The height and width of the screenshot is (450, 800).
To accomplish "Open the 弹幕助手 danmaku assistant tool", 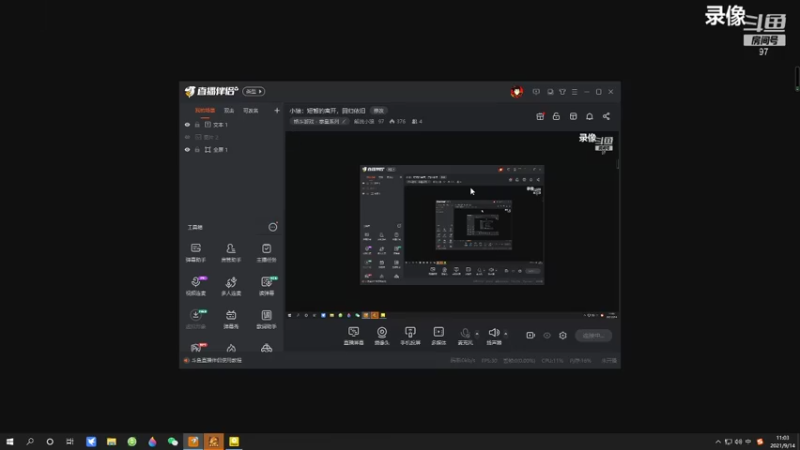I will [196, 253].
